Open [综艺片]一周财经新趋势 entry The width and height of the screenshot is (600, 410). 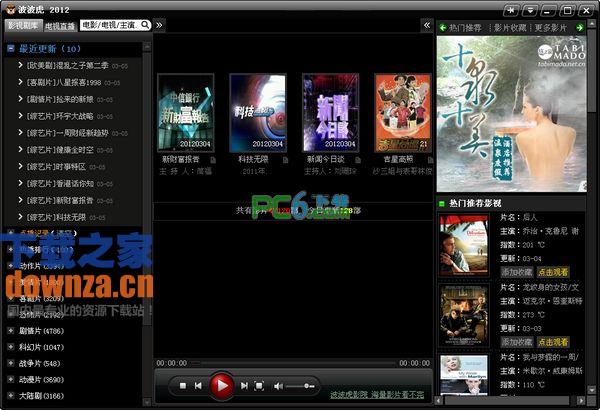tap(68, 133)
